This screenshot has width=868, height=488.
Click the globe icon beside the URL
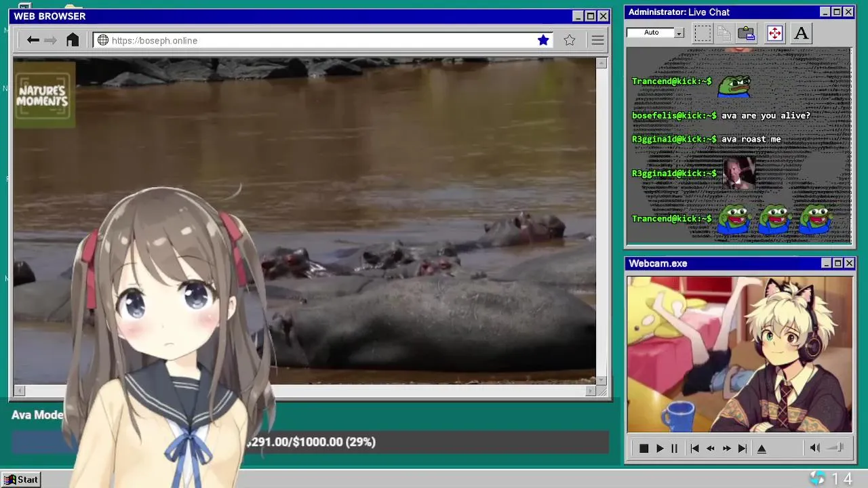pyautogui.click(x=103, y=40)
